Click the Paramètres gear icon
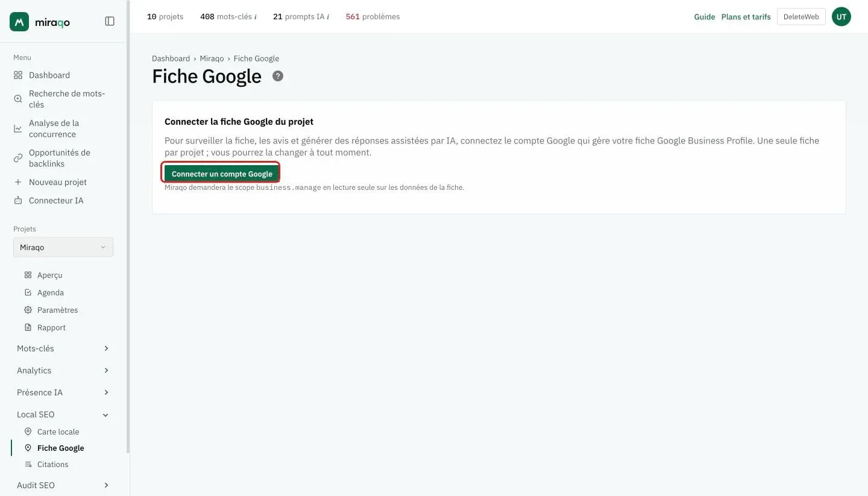 (28, 310)
